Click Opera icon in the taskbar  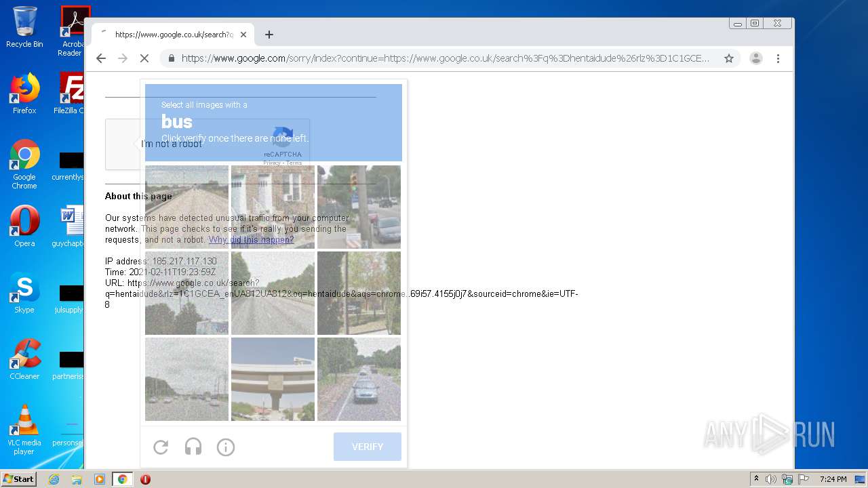[145, 479]
